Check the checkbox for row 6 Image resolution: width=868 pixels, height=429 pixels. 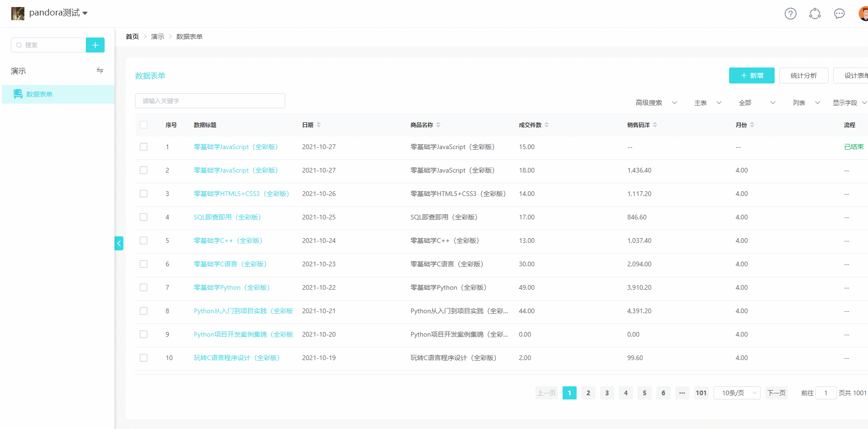(x=144, y=264)
